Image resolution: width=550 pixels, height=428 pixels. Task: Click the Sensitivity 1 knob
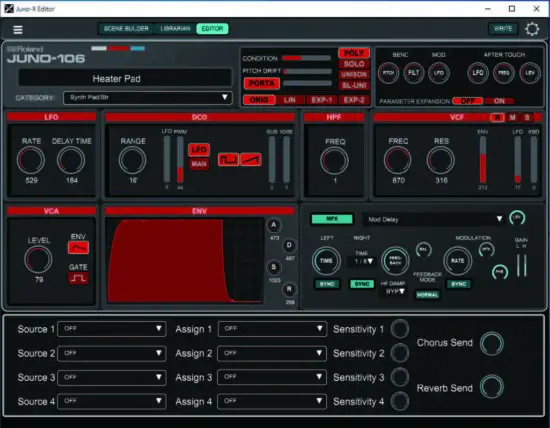(400, 329)
